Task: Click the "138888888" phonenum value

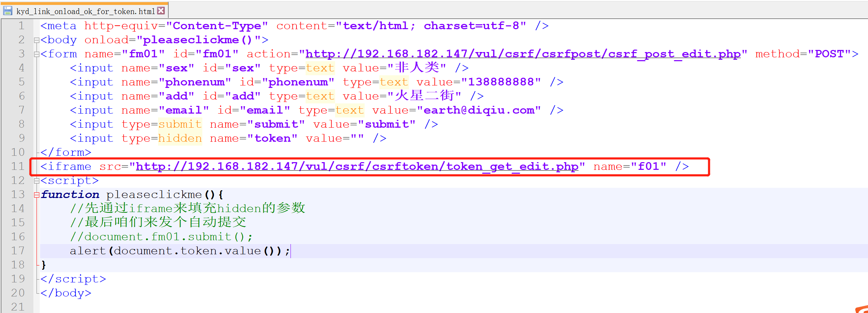Action: click(x=501, y=82)
